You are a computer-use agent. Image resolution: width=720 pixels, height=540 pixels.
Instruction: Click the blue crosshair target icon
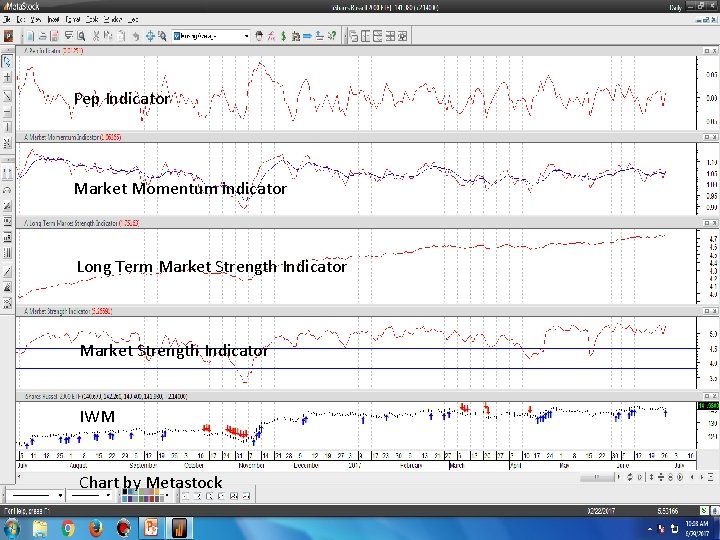point(150,36)
